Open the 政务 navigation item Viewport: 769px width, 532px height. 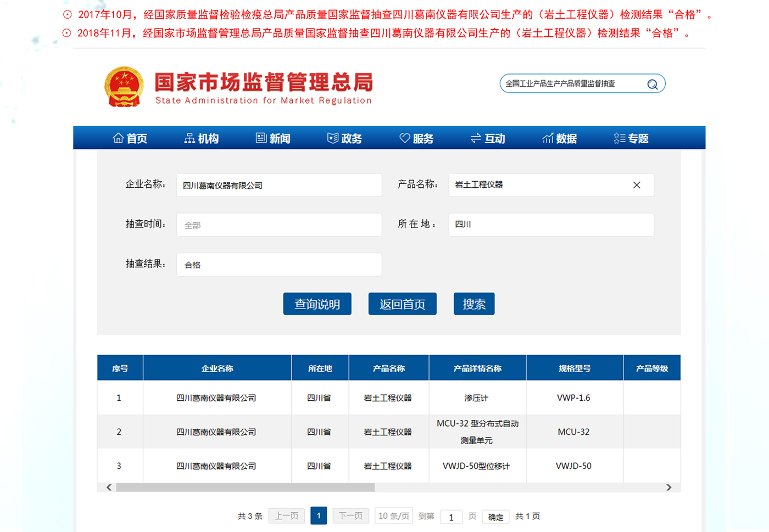coord(344,138)
